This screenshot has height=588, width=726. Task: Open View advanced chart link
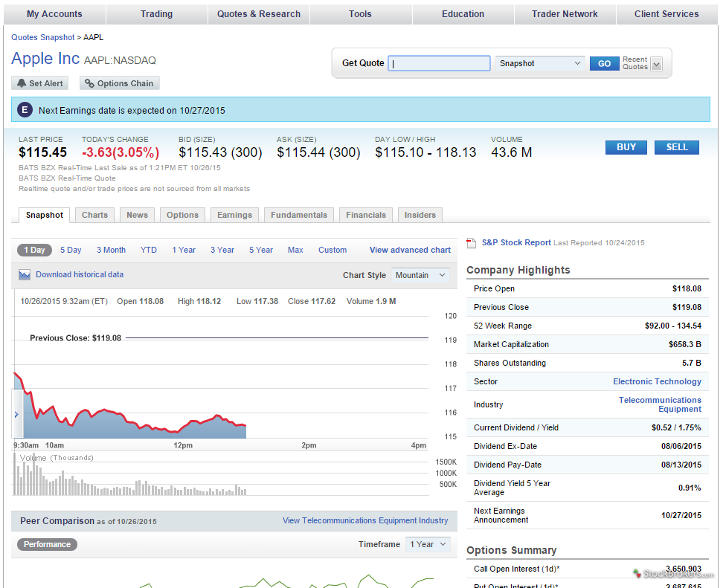[410, 250]
